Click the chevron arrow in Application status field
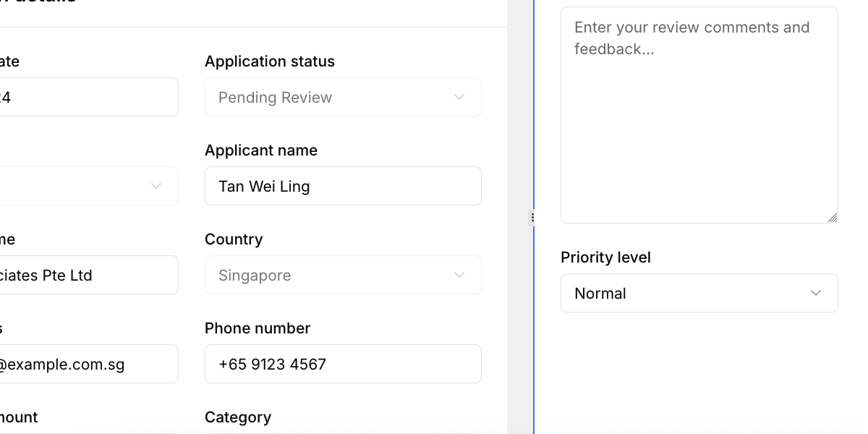Viewport: 868px width, 434px height. coord(459,97)
